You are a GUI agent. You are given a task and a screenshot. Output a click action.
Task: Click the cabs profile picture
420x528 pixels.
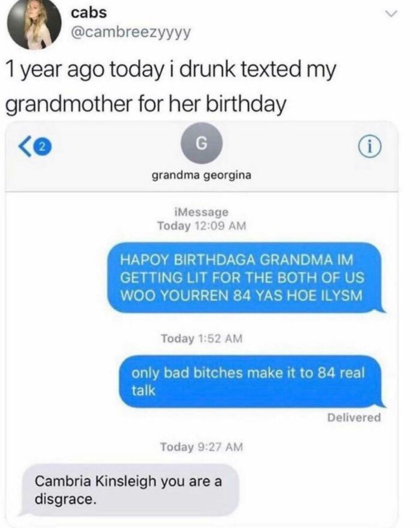35,24
